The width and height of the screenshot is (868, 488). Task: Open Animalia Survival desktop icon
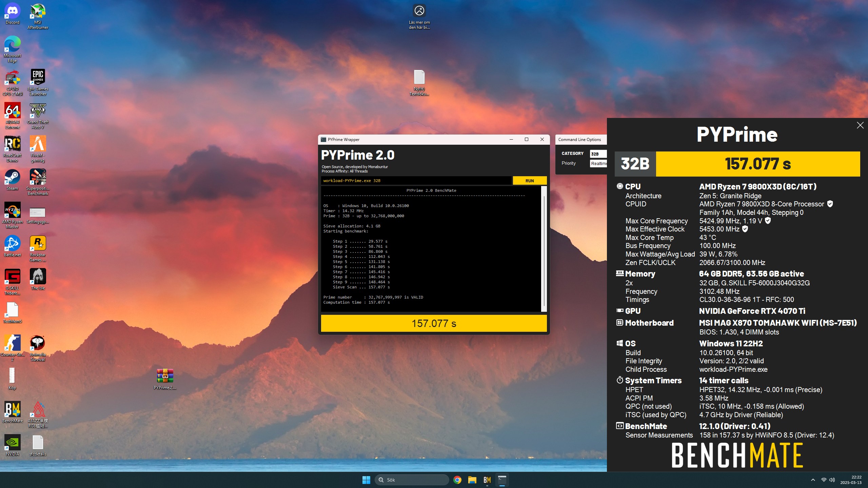tap(38, 349)
